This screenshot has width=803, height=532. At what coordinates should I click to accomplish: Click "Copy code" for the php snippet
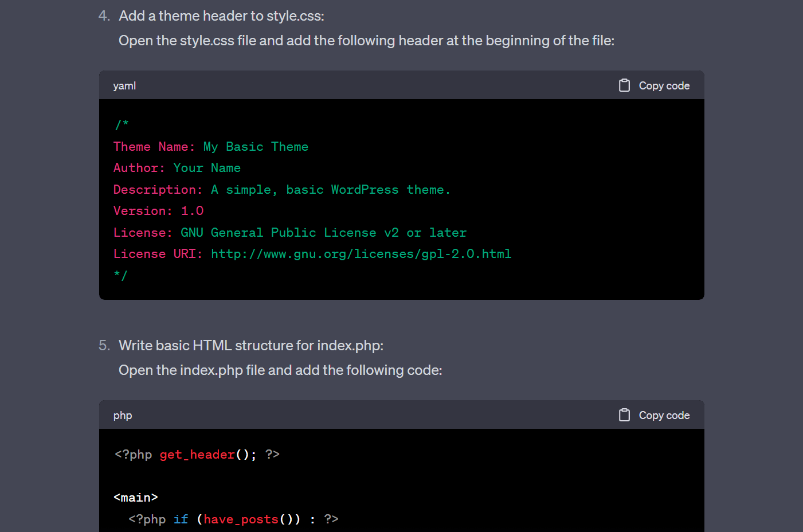(664, 414)
